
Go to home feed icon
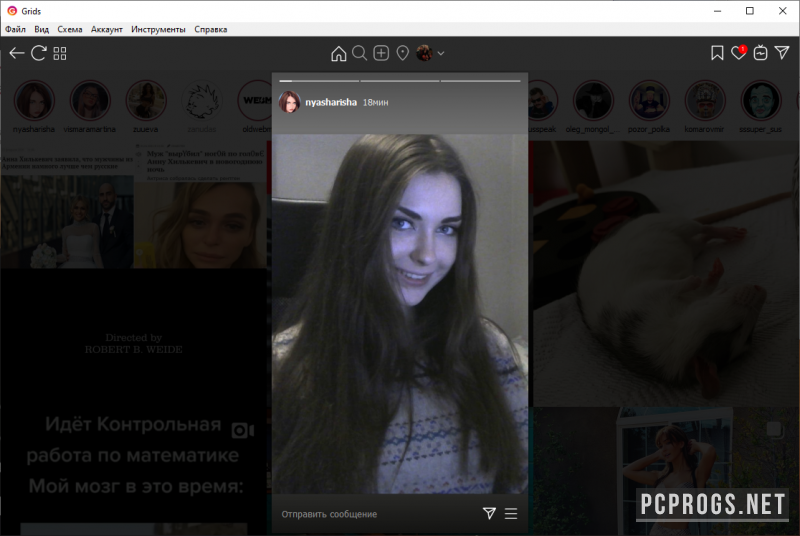point(338,53)
